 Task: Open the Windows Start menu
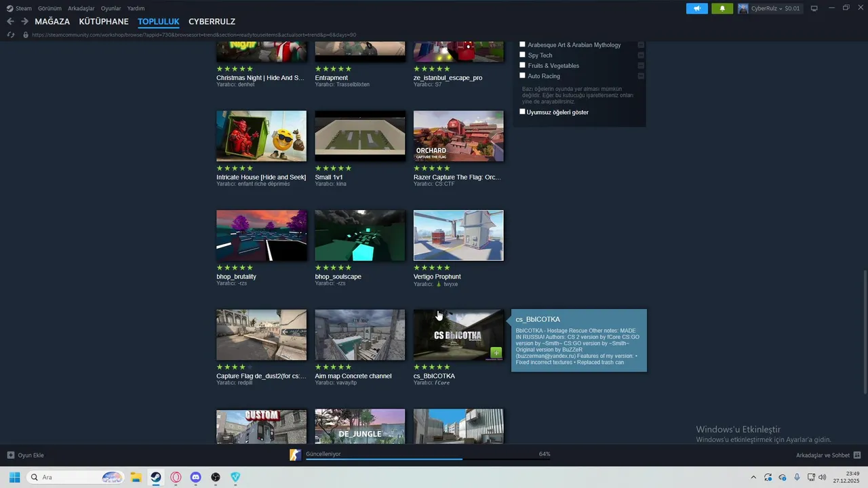tap(14, 477)
